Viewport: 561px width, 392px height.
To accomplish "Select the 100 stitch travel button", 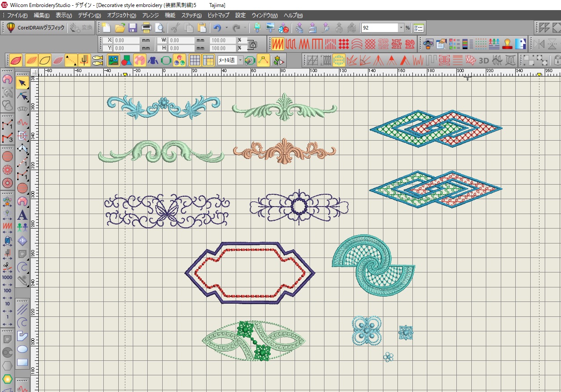I will [x=7, y=290].
